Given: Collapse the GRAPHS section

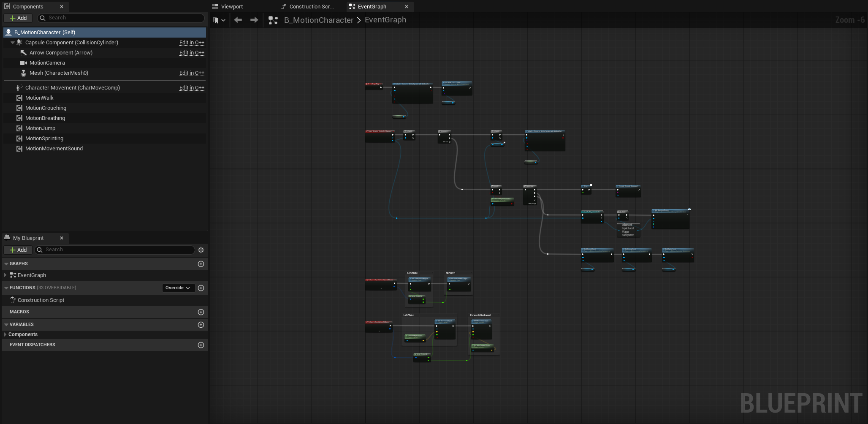Looking at the screenshot, I should pos(6,264).
